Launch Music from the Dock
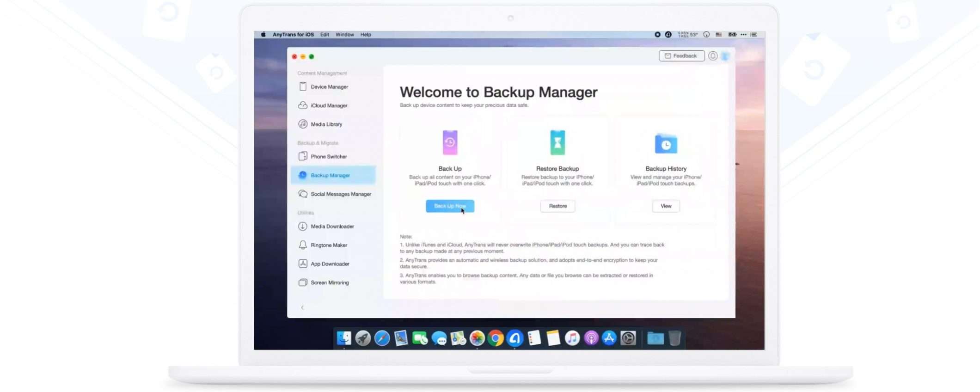 coord(572,338)
